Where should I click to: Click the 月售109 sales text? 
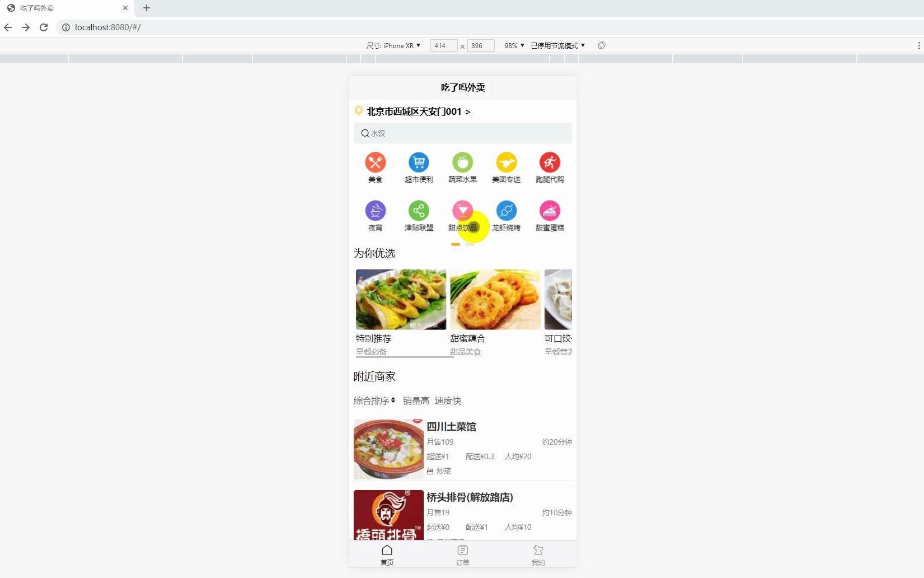coord(440,442)
